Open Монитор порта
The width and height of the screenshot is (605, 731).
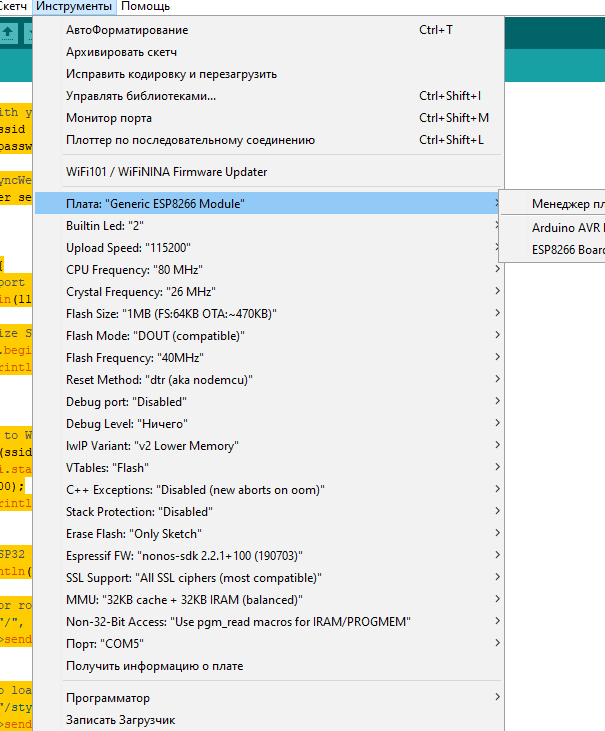(x=269, y=117)
